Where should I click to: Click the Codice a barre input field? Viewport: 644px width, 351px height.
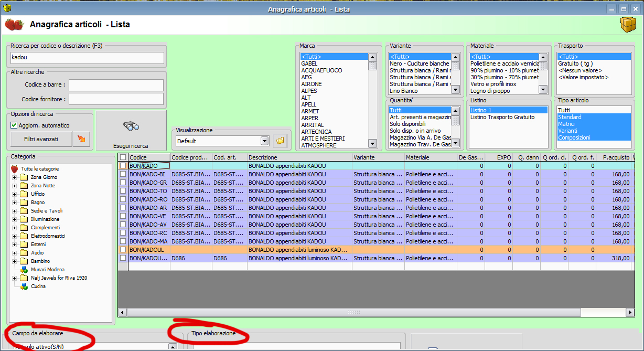pos(116,85)
